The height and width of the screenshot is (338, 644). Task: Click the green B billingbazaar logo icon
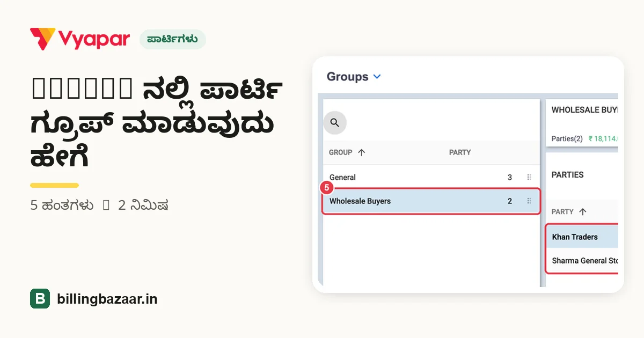tap(40, 299)
